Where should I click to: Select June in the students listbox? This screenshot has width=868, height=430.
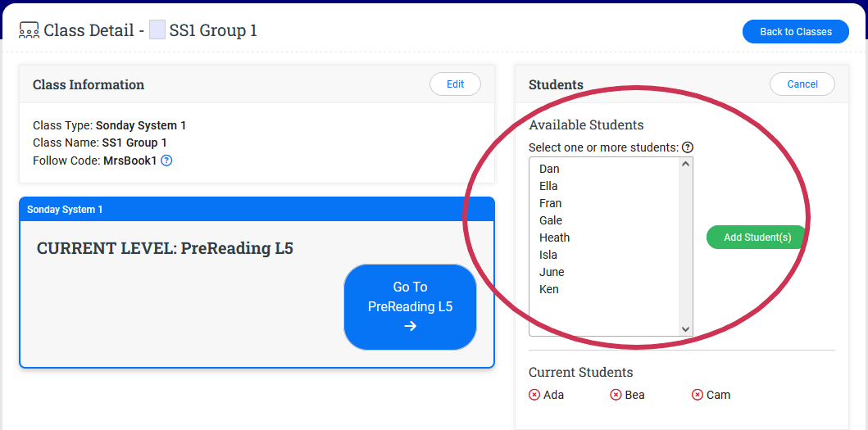(552, 272)
